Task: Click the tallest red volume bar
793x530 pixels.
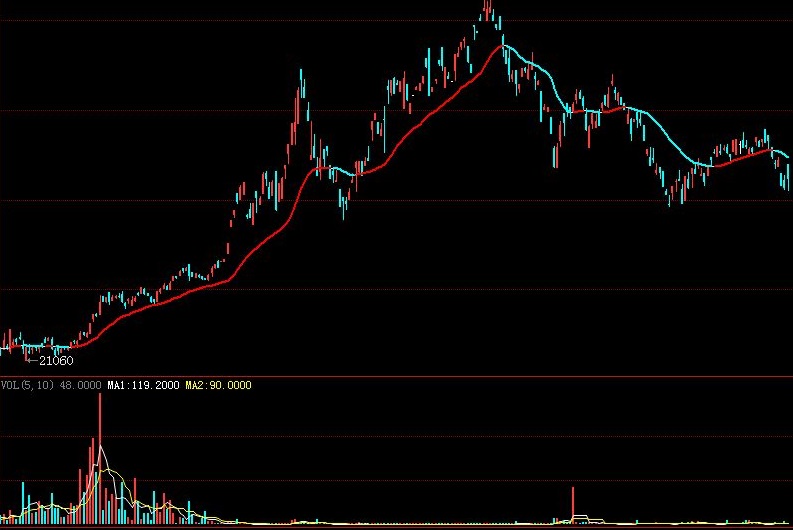Action: (x=100, y=458)
